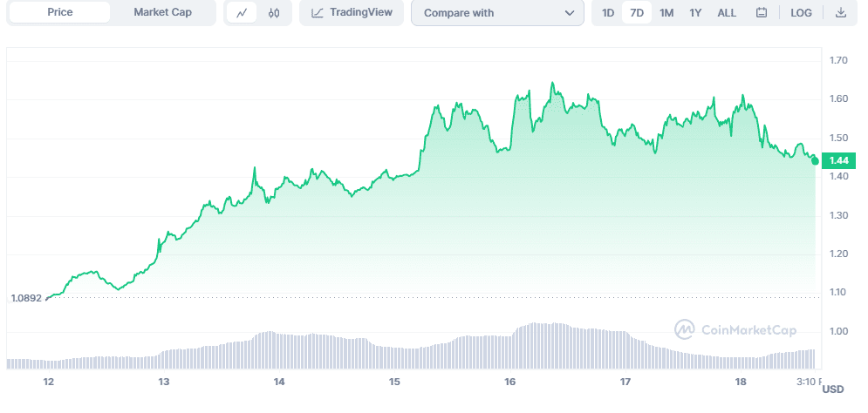Select the Market Cap tab
868x413 pixels.
point(163,12)
